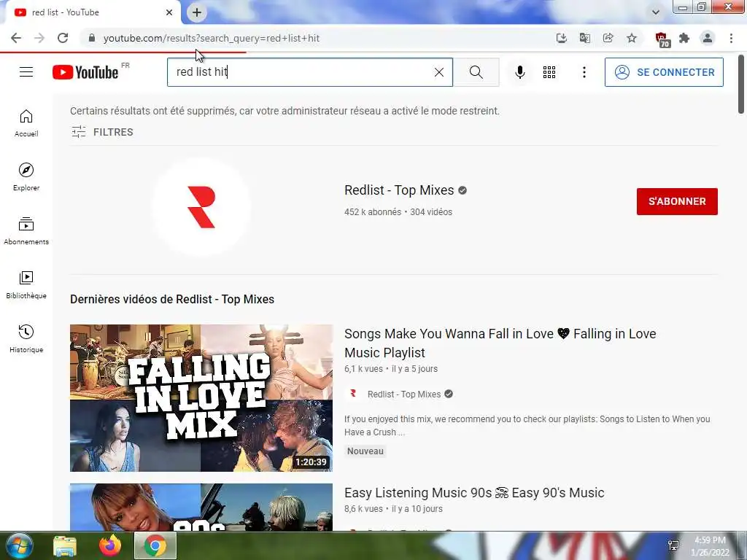Image resolution: width=747 pixels, height=560 pixels.
Task: Bookmark this page with star
Action: 631,38
